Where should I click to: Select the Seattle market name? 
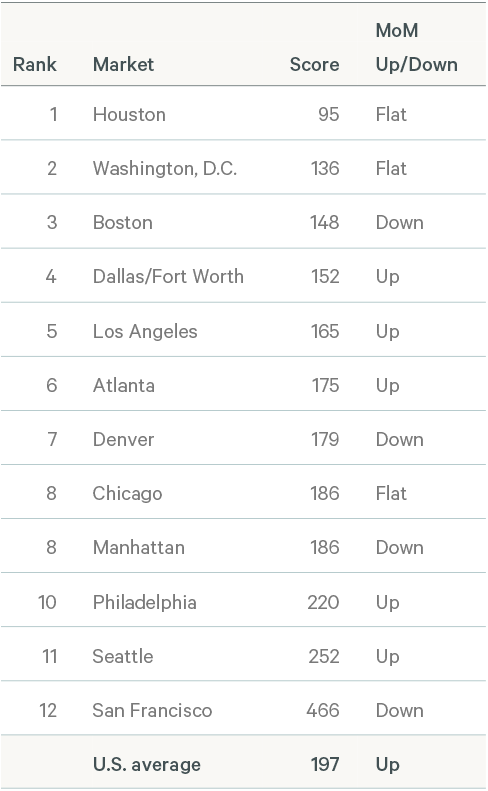click(x=123, y=656)
